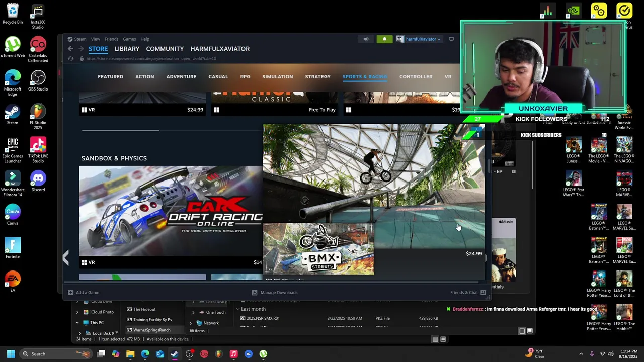Click the Steam icon in the taskbar
Viewport: 644px width, 362px height.
click(174, 354)
